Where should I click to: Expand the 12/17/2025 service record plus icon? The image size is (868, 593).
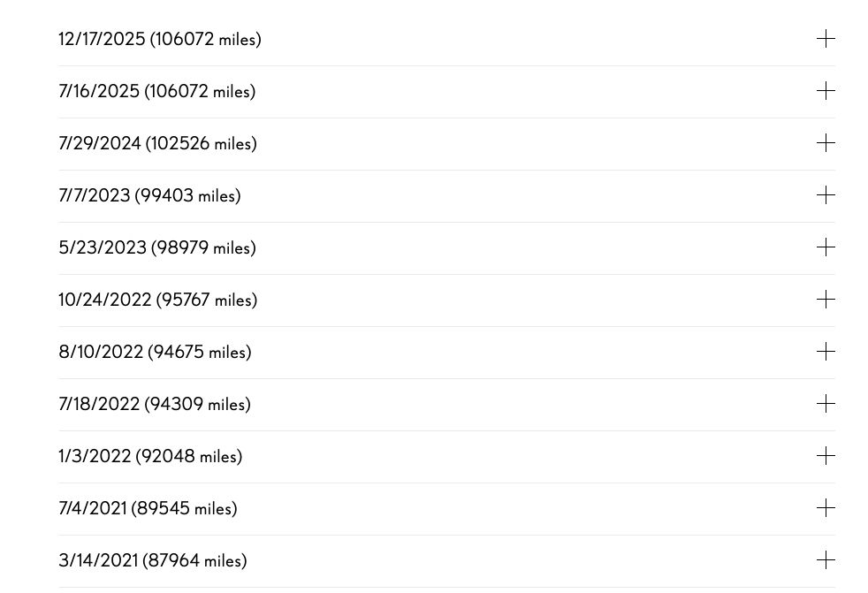(x=826, y=39)
